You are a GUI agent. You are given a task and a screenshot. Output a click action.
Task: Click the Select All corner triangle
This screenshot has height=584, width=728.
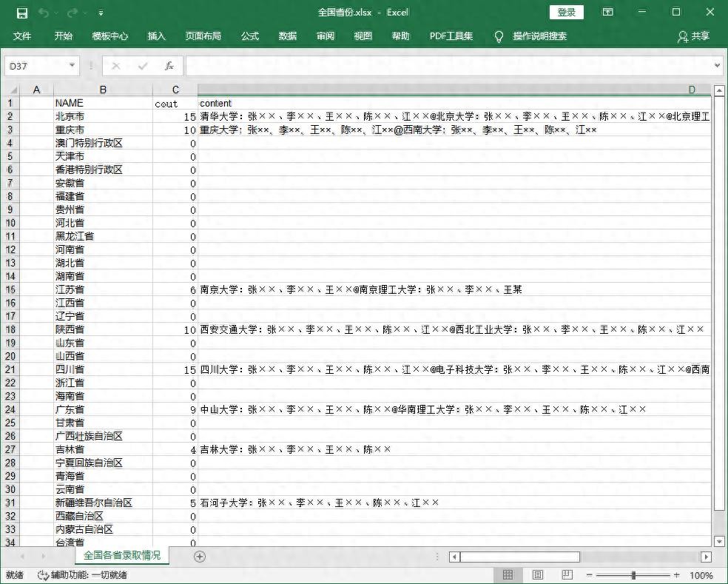13,90
